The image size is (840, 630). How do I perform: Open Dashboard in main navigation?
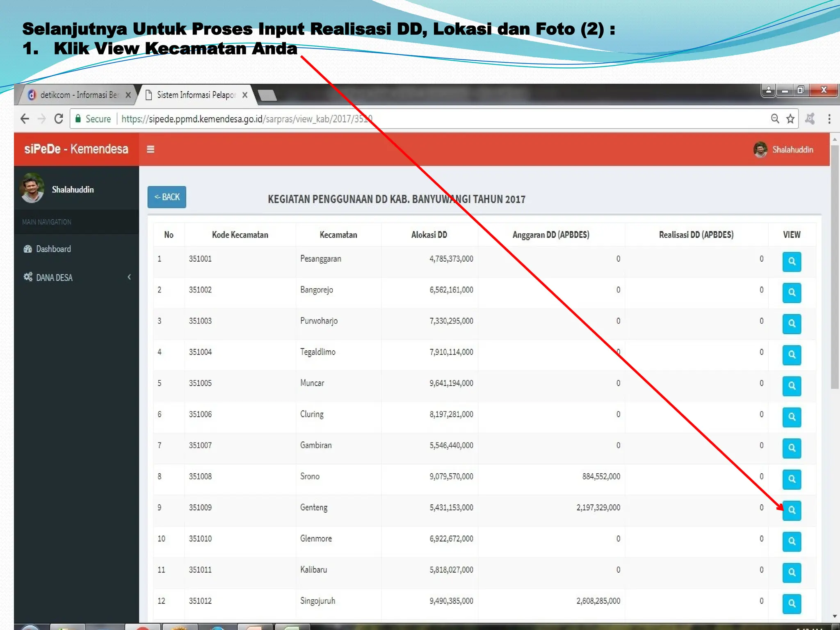(53, 249)
